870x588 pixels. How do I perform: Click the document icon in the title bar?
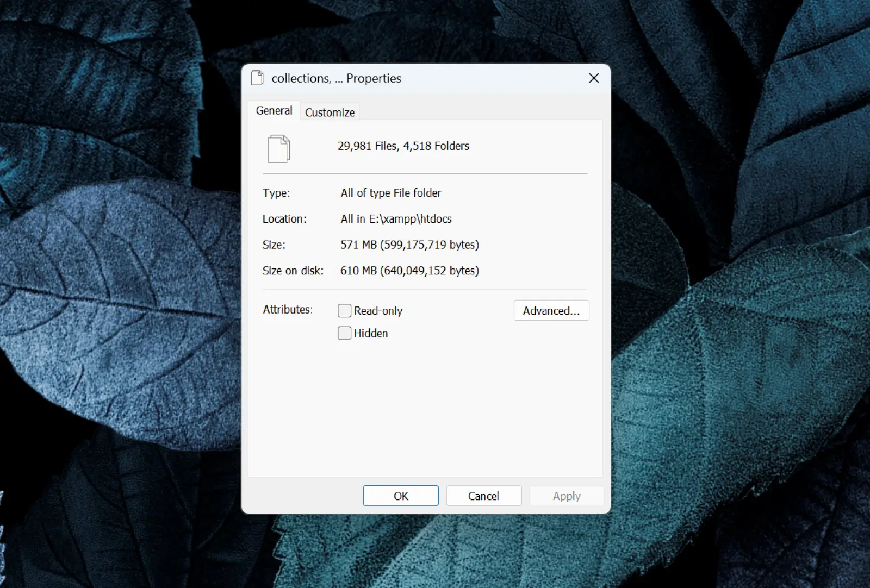pyautogui.click(x=257, y=78)
